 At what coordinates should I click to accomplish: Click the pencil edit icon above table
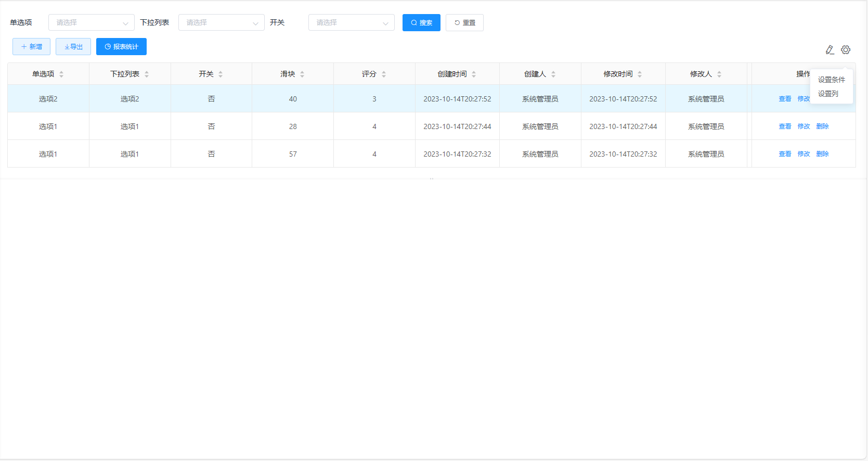coord(830,50)
